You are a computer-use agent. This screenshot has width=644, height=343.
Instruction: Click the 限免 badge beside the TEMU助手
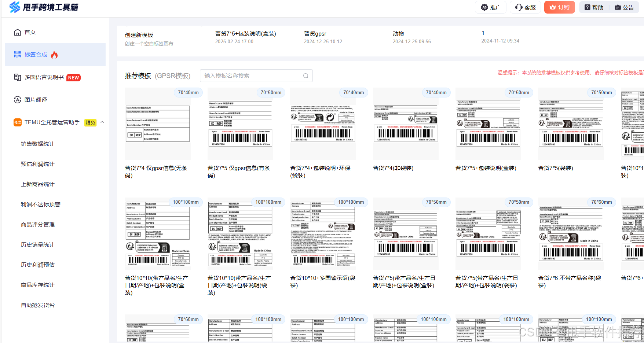point(90,123)
